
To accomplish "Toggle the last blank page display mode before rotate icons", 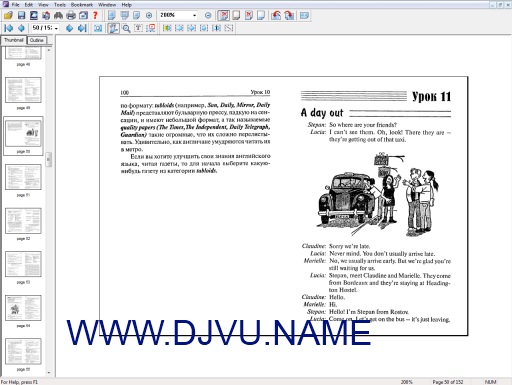I will pos(261,15).
